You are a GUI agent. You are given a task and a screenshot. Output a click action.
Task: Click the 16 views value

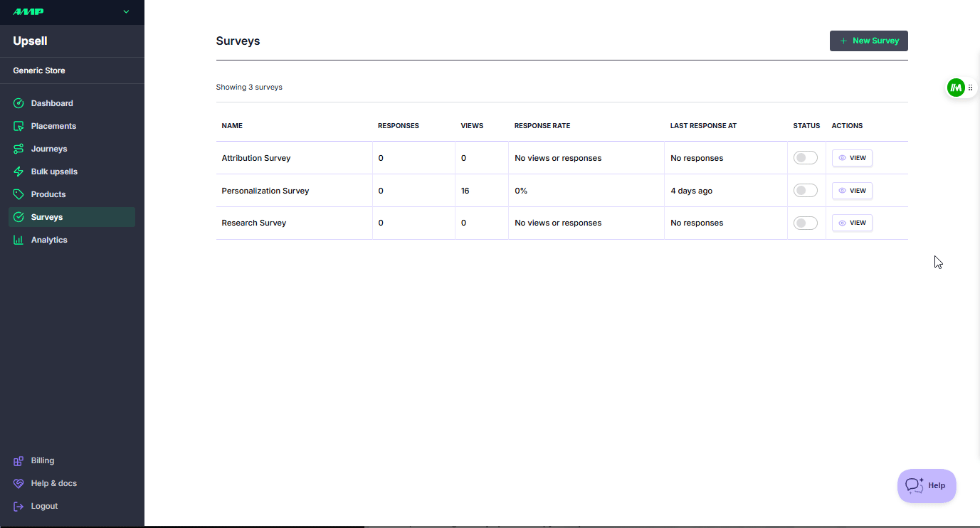(465, 191)
